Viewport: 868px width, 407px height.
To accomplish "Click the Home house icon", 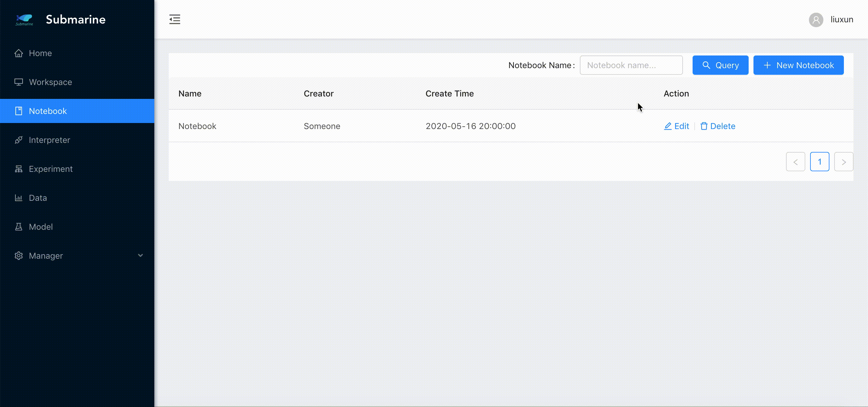I will (x=18, y=53).
